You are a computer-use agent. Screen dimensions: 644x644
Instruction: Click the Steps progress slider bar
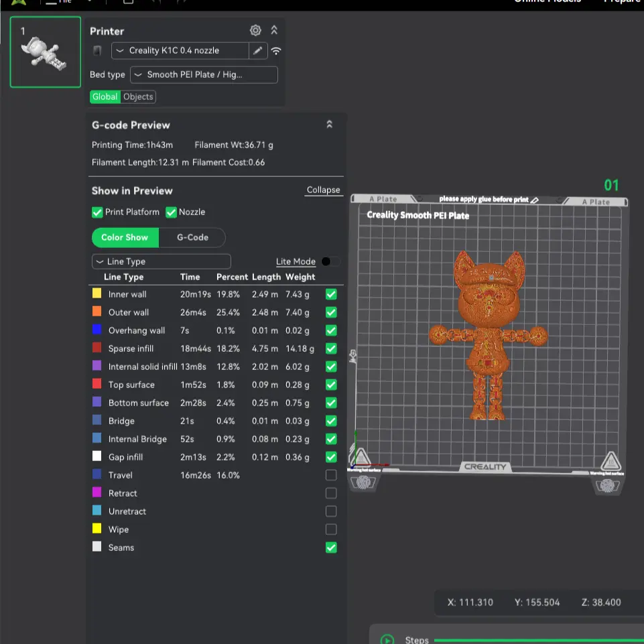pos(539,640)
